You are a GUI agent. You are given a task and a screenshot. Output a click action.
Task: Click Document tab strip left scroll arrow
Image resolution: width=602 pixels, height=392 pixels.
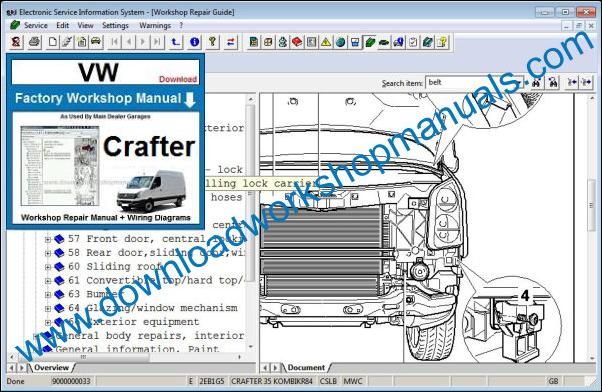[x=265, y=368]
